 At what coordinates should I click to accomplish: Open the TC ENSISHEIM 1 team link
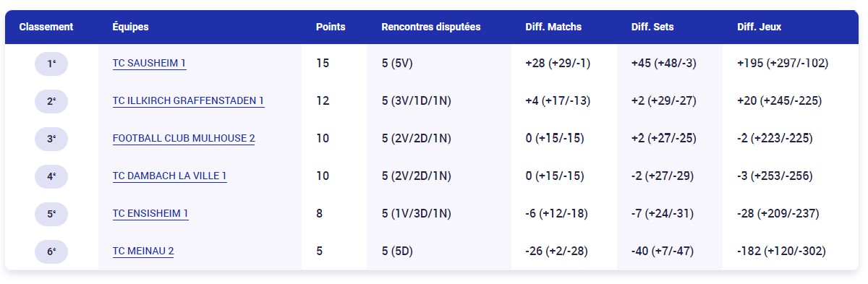150,213
